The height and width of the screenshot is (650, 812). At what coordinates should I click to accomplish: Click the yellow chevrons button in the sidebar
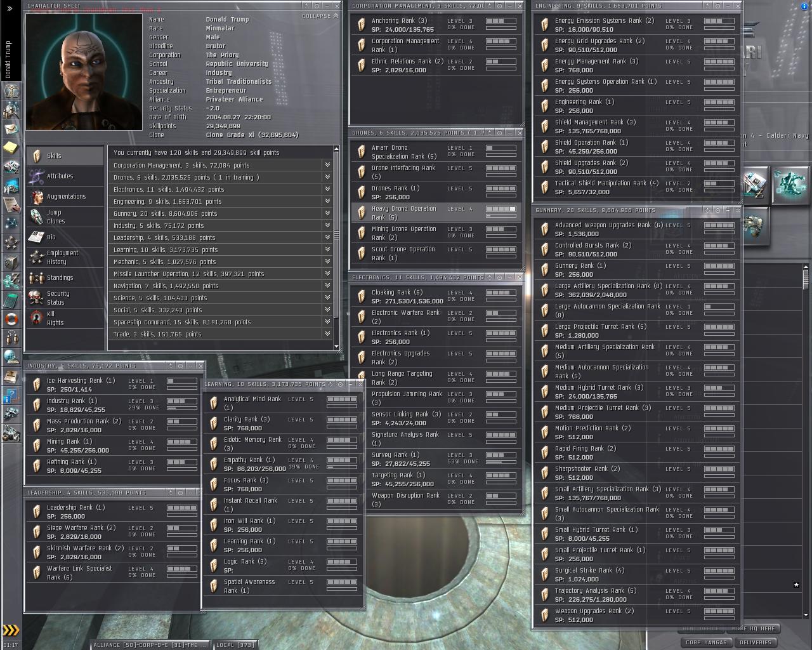pos(11,630)
